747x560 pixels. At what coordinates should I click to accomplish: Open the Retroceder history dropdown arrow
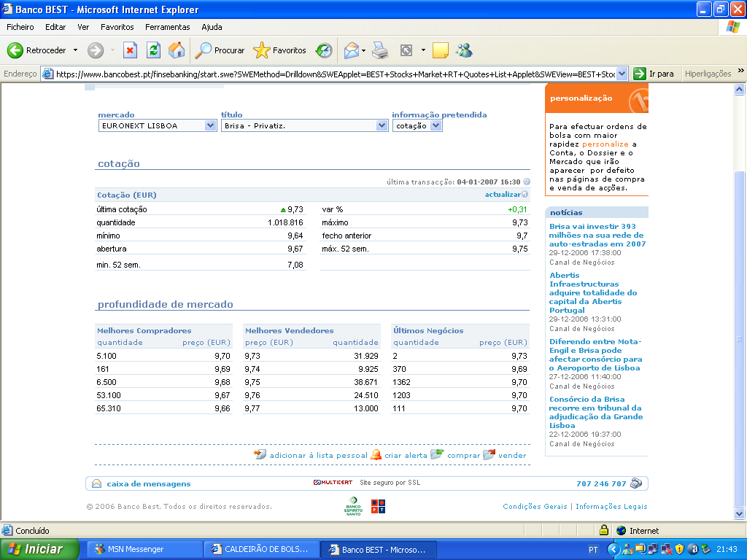(x=75, y=50)
